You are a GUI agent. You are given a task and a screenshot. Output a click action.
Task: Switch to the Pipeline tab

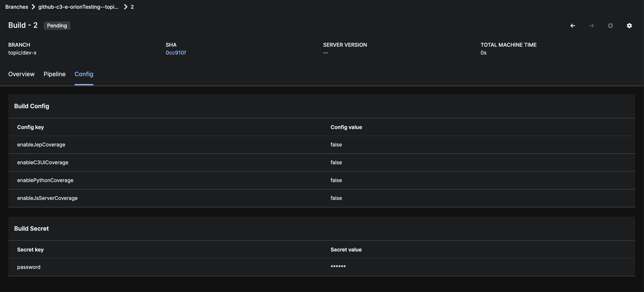[x=54, y=74]
